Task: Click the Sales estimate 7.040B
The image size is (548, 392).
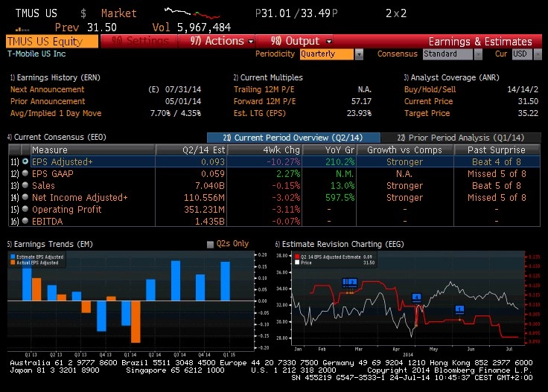Action: coord(210,185)
